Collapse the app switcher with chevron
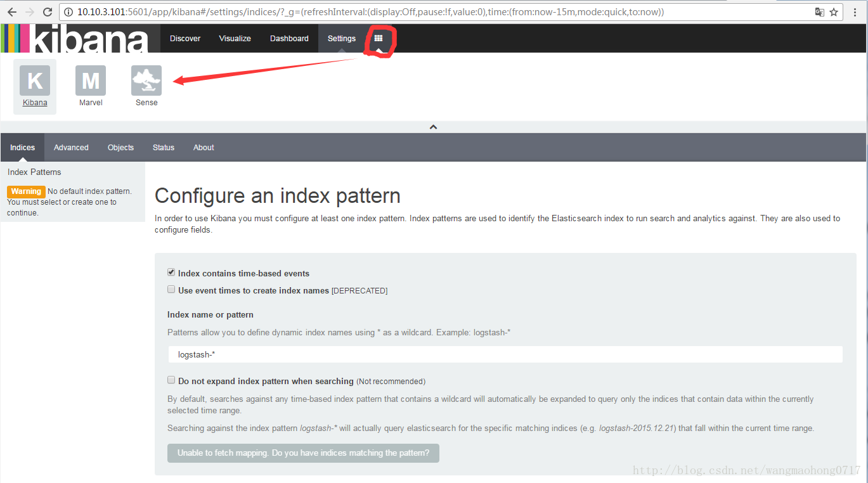 [x=434, y=127]
